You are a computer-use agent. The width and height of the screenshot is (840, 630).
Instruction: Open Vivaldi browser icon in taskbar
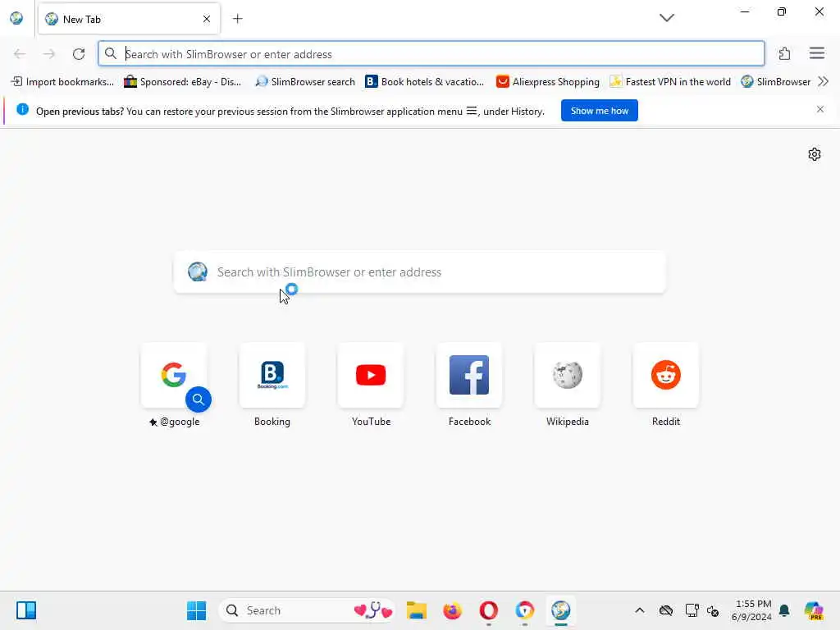(524, 610)
